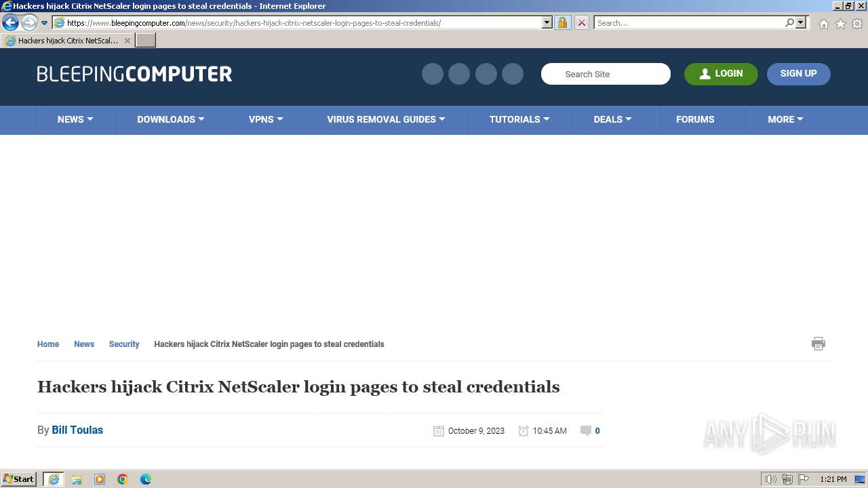Viewport: 868px width, 488px height.
Task: Expand the VPNS menu
Action: pos(266,119)
